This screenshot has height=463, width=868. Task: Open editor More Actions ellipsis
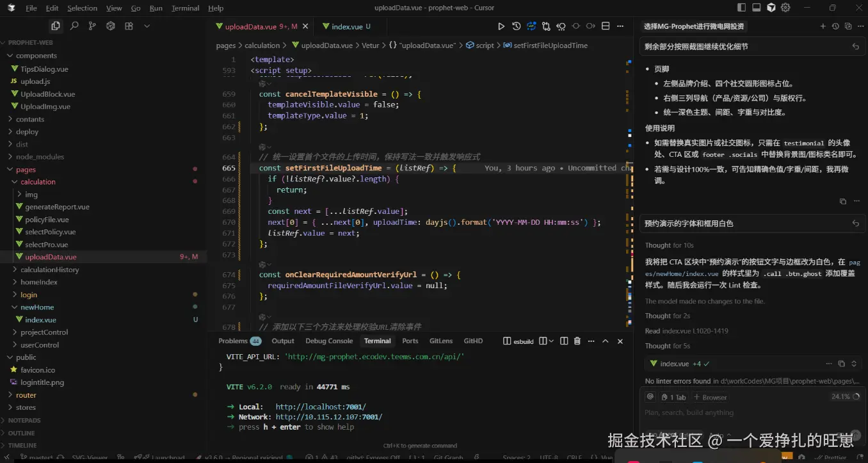tap(620, 26)
